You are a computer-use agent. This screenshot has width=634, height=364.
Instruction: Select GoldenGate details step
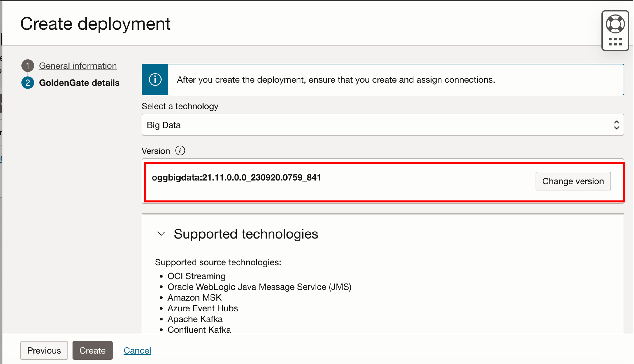tap(79, 83)
